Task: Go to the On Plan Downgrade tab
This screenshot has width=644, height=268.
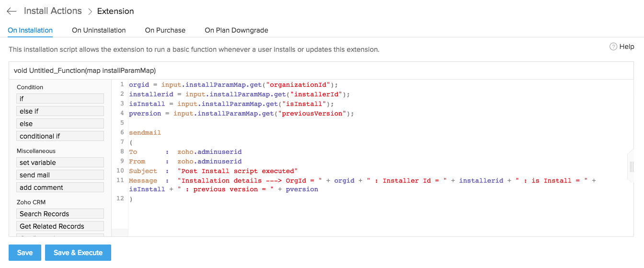Action: [236, 30]
